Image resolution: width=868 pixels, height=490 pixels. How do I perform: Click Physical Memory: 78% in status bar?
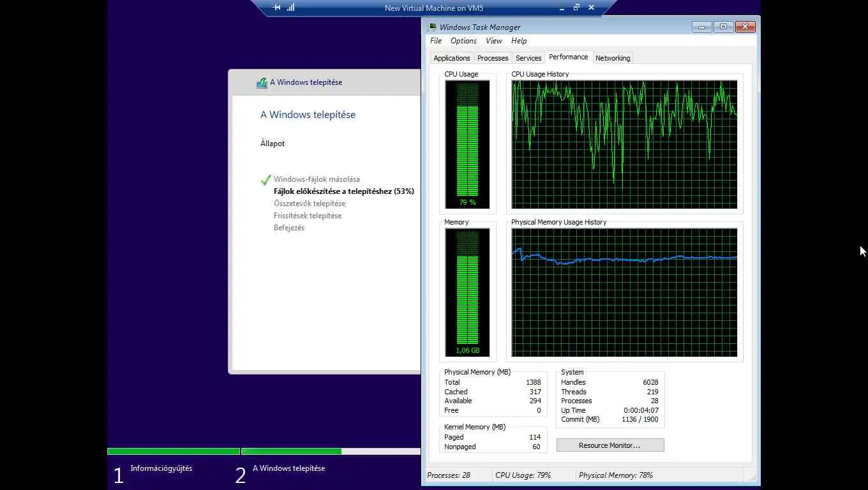click(616, 475)
